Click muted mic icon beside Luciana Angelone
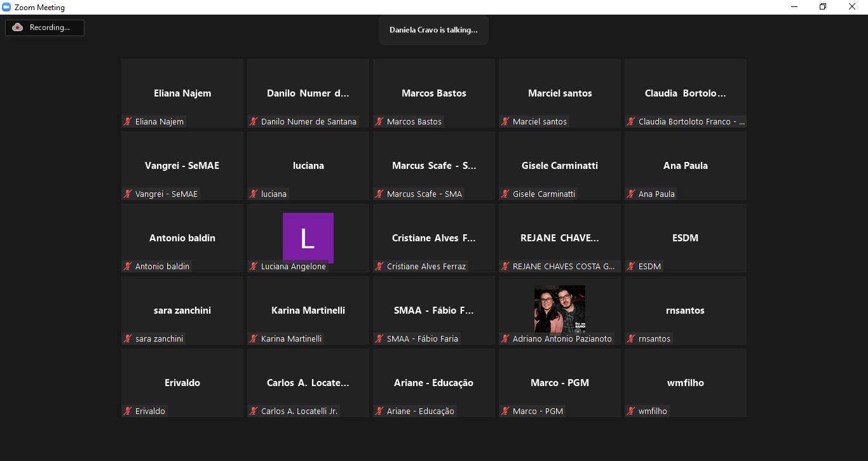Viewport: 868px width, 461px height. [254, 266]
